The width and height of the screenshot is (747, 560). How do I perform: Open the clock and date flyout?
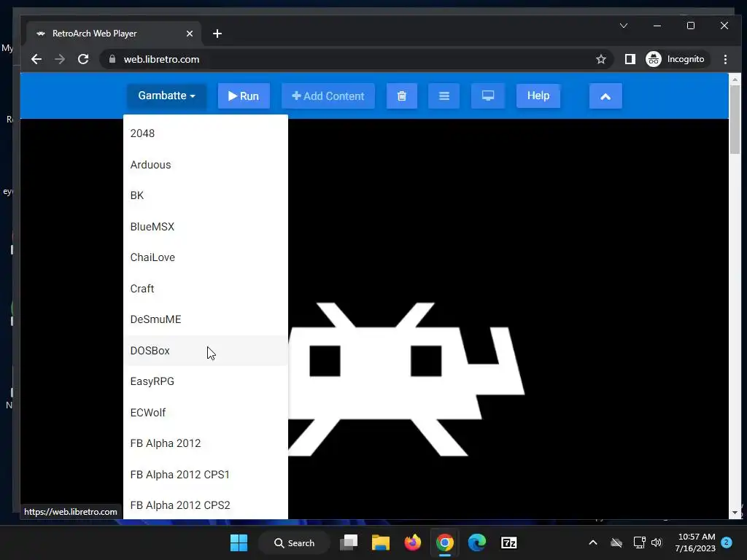(695, 542)
